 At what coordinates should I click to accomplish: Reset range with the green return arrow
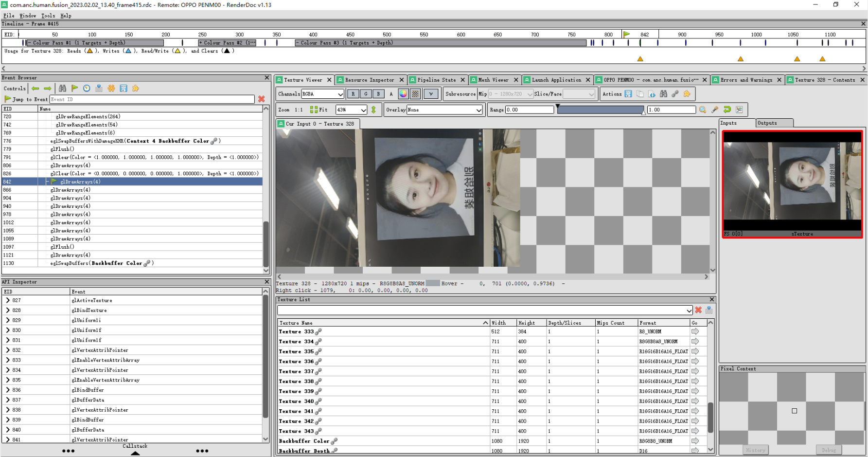[x=727, y=110]
